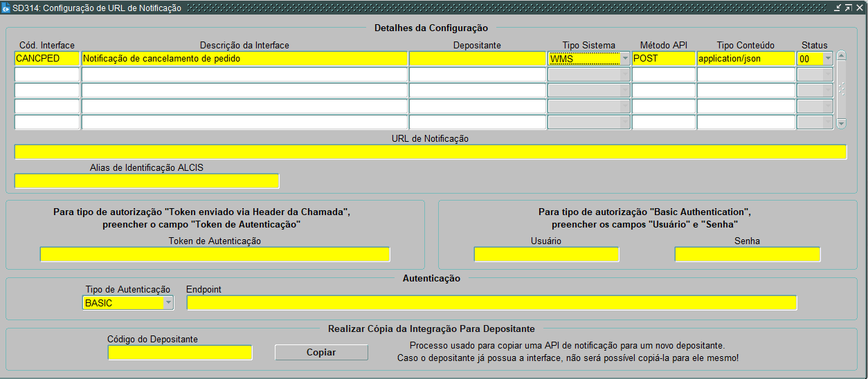868x379 pixels.
Task: Click the table scrollbar down arrow
Action: pos(841,123)
